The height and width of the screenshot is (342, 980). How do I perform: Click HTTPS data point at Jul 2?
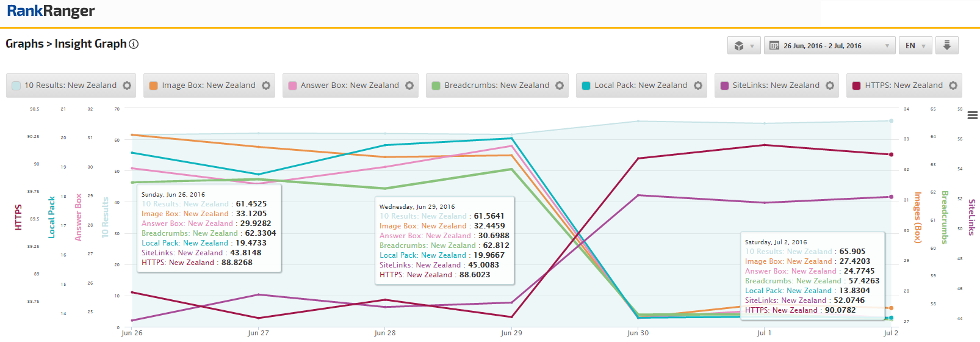pos(891,155)
